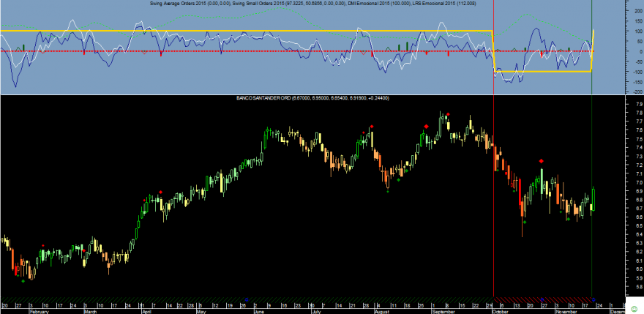
Task: Select the large red diamond above late-October peak
Action: (542, 161)
